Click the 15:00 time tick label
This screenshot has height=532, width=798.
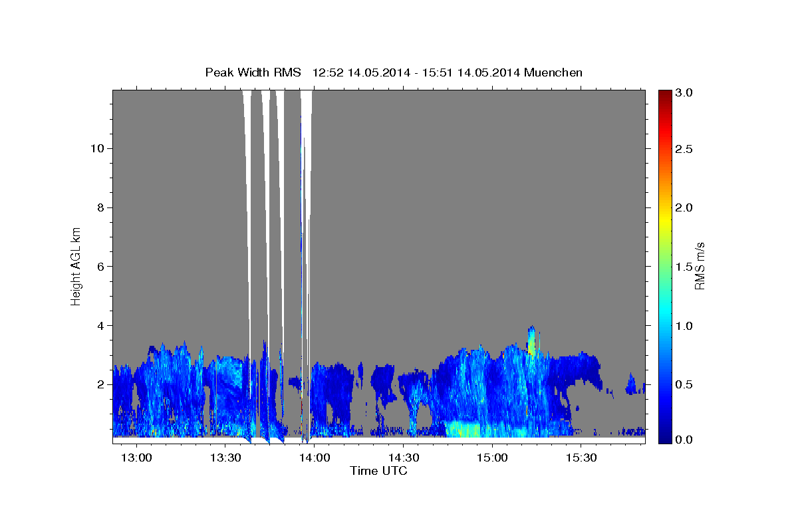[x=491, y=458]
